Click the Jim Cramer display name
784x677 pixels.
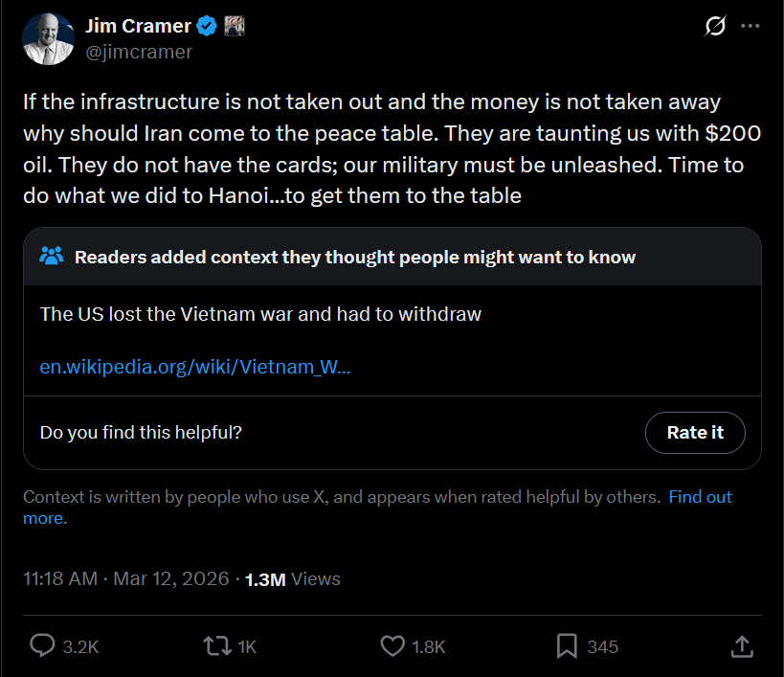coord(138,26)
